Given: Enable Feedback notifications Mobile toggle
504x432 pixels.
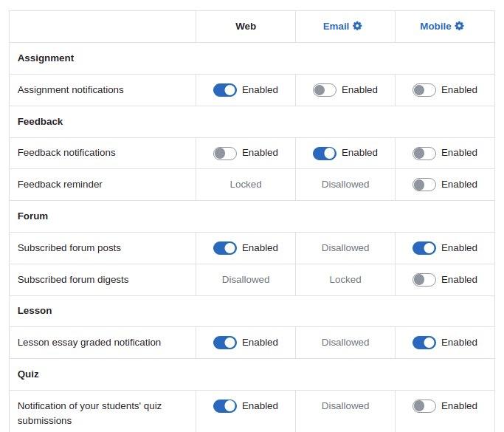Looking at the screenshot, I should (x=424, y=153).
